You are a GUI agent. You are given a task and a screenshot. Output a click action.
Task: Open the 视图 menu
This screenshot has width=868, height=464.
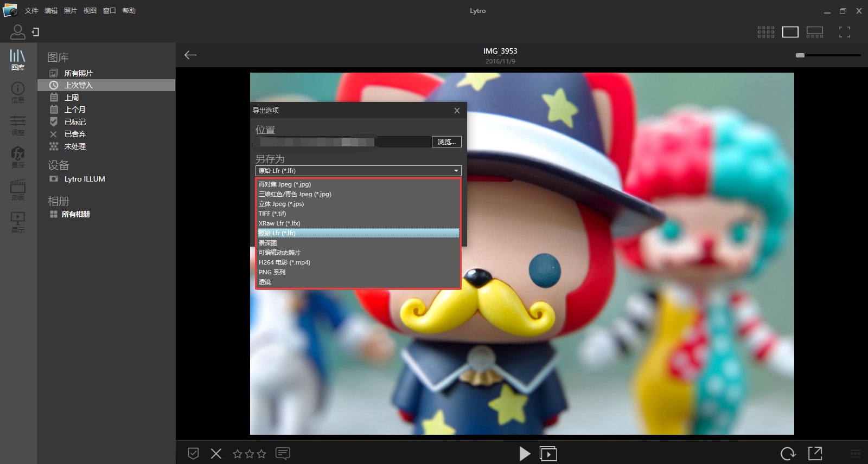(90, 11)
